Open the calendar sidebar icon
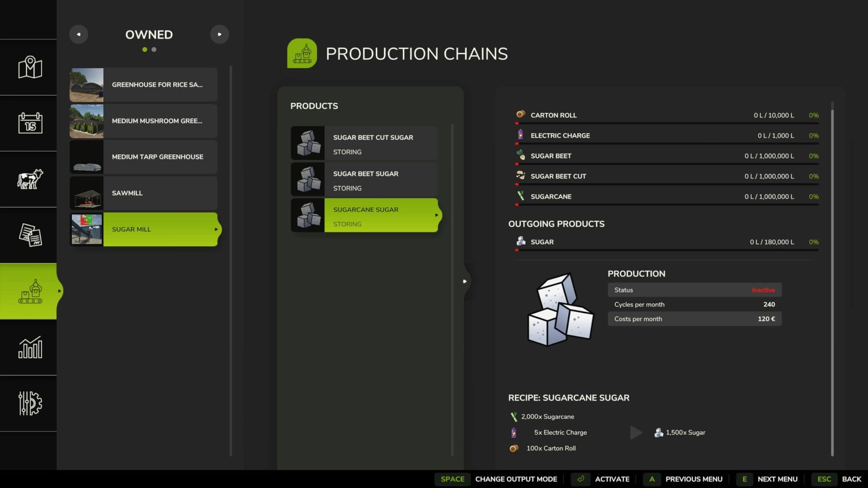The width and height of the screenshot is (868, 488). [x=30, y=123]
